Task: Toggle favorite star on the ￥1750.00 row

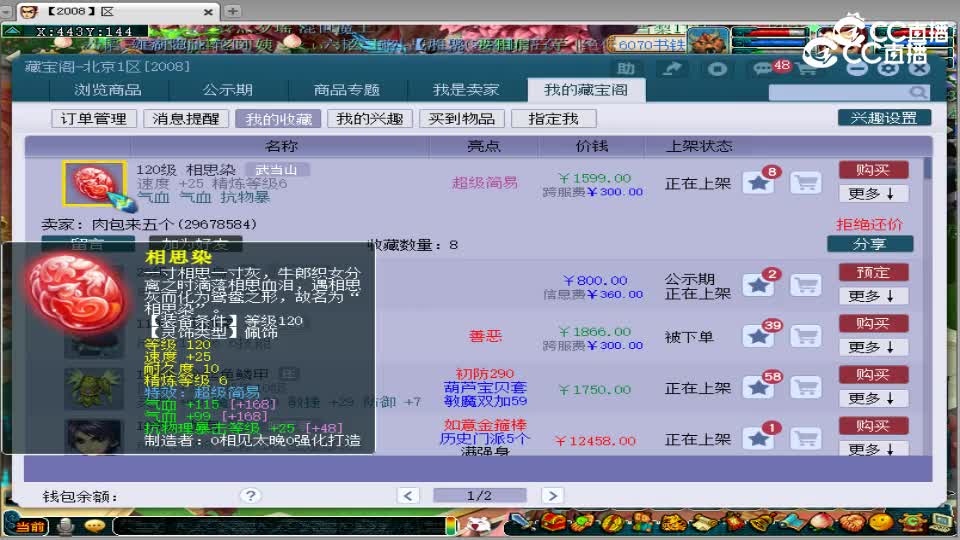Action: (x=758, y=387)
